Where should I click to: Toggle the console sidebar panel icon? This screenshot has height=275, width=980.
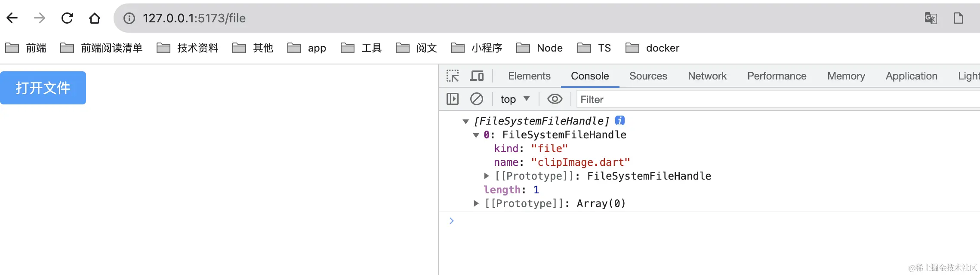(453, 99)
